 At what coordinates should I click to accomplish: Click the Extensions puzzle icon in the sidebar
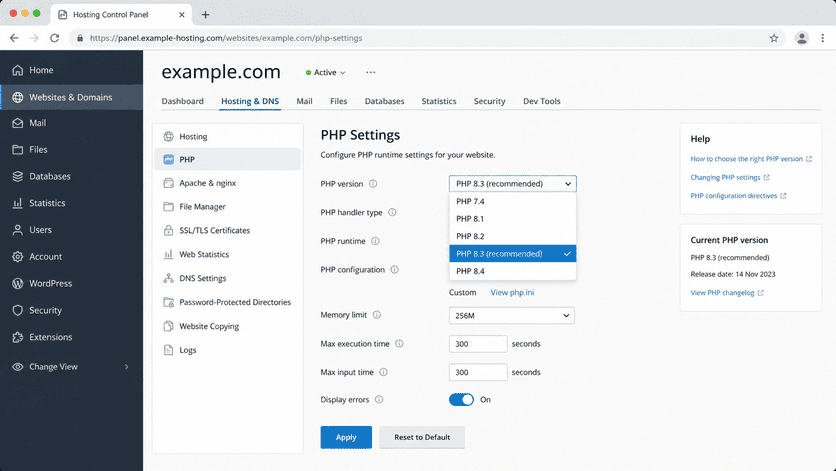tap(18, 337)
